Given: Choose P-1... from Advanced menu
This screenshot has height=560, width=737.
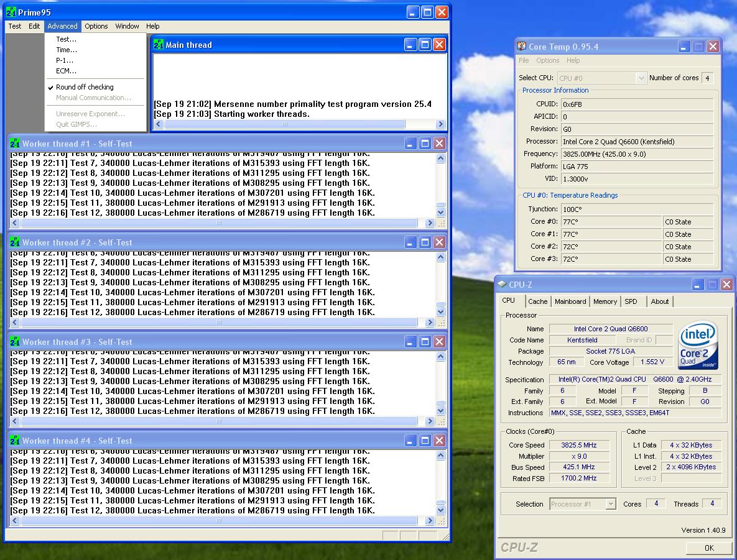Looking at the screenshot, I should pyautogui.click(x=65, y=60).
